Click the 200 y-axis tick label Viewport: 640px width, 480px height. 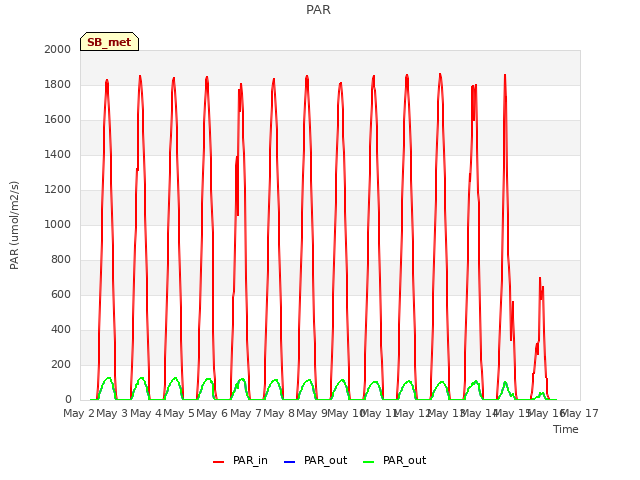click(61, 364)
